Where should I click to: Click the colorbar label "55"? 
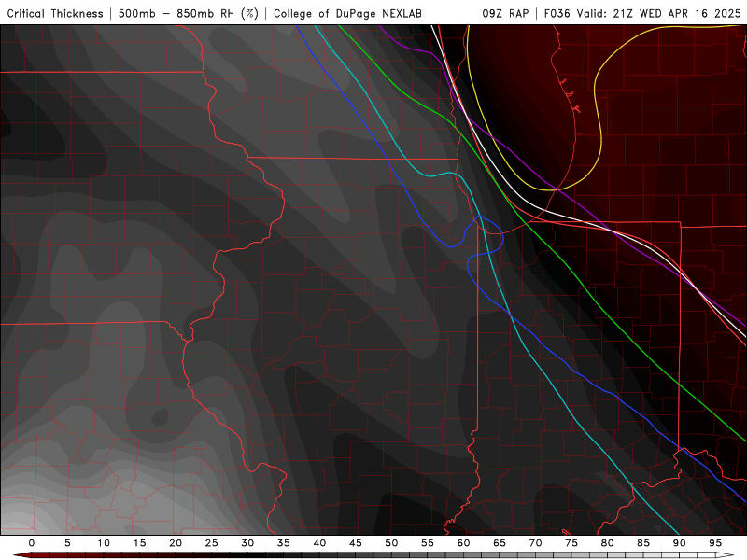(428, 543)
